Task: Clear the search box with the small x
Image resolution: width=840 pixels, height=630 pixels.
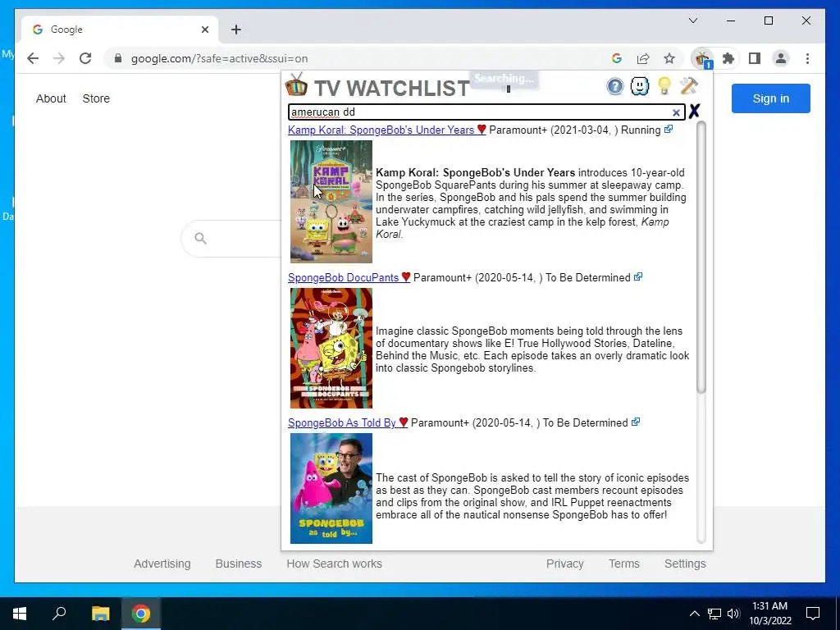Action: click(x=676, y=112)
